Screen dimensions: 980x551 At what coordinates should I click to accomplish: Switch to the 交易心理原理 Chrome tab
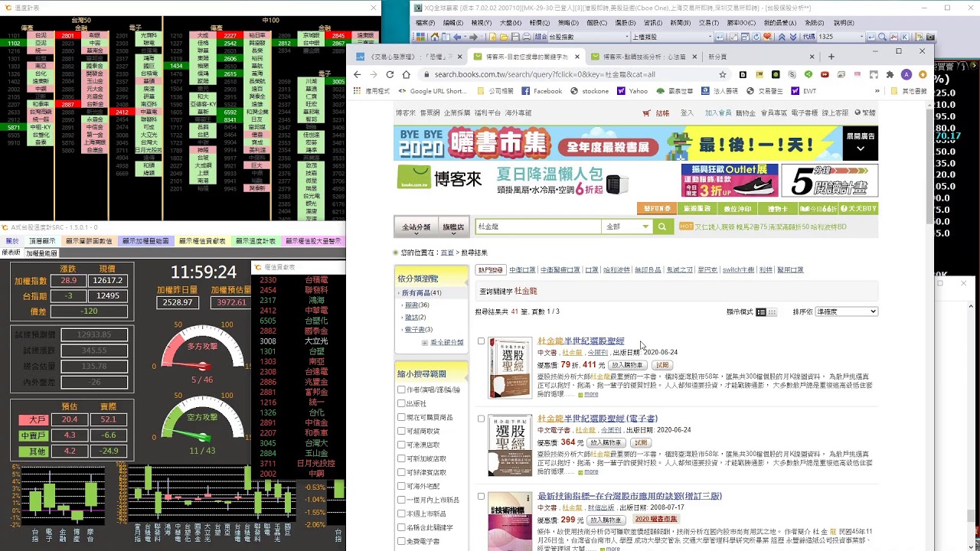(410, 57)
